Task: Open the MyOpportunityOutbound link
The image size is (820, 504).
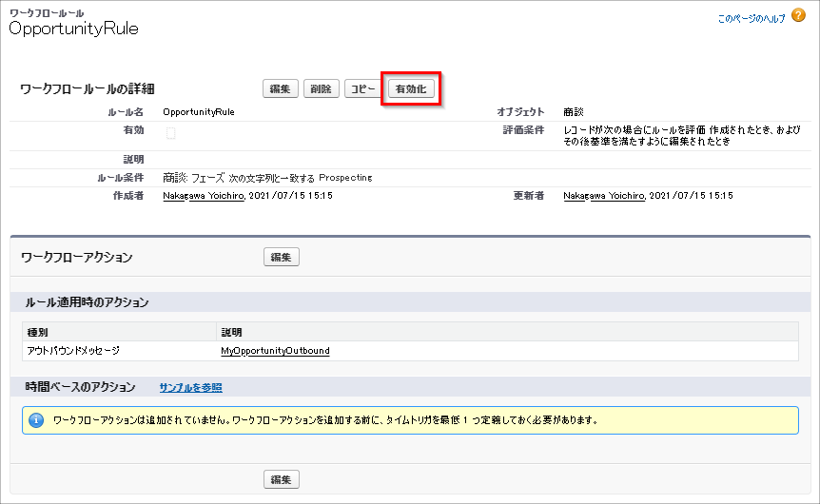Action: point(275,351)
